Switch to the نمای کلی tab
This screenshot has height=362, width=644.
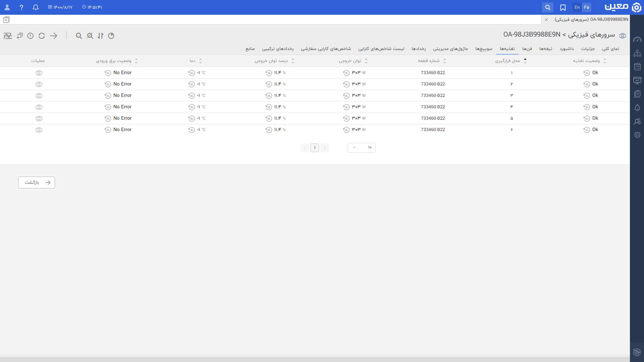coord(610,49)
